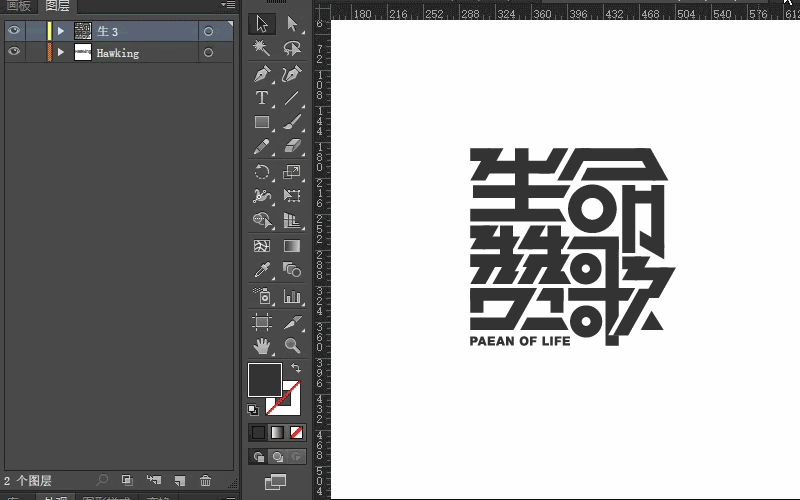
Task: Select the Symbol Sprayer tool
Action: 262,295
